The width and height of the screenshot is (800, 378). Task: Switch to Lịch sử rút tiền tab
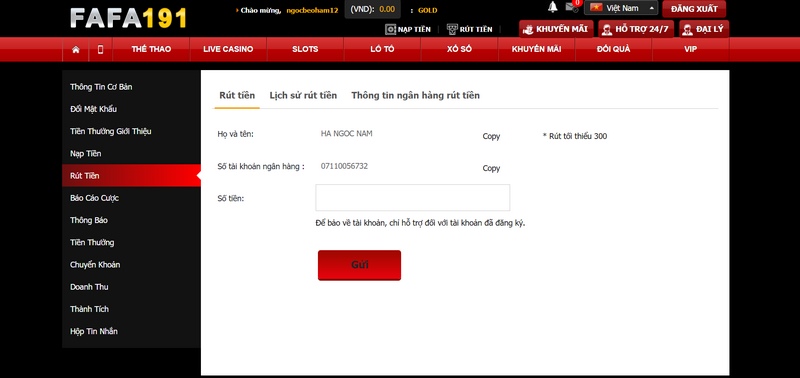pyautogui.click(x=303, y=95)
